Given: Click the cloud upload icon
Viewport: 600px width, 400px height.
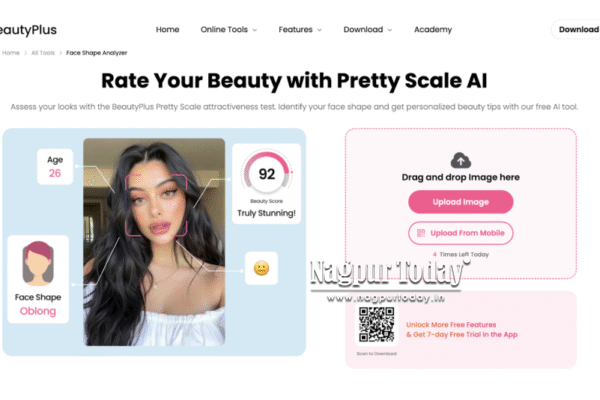Looking at the screenshot, I should [x=460, y=160].
